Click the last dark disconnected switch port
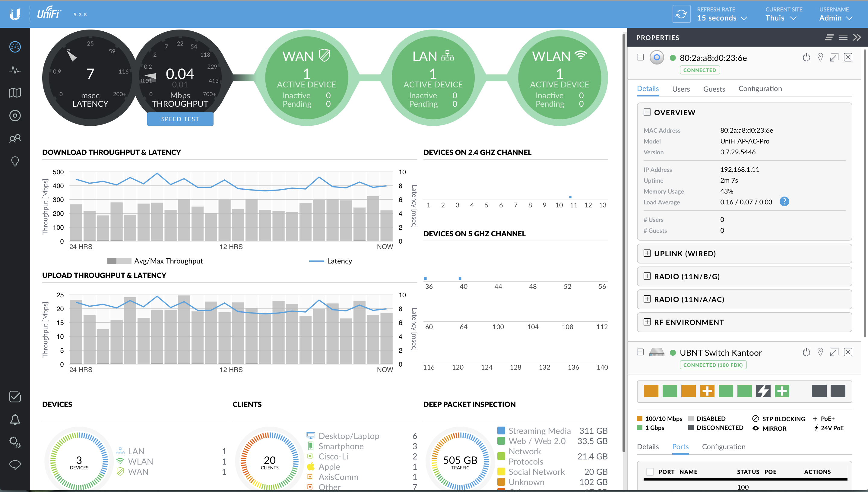This screenshot has height=492, width=868. pos(838,391)
